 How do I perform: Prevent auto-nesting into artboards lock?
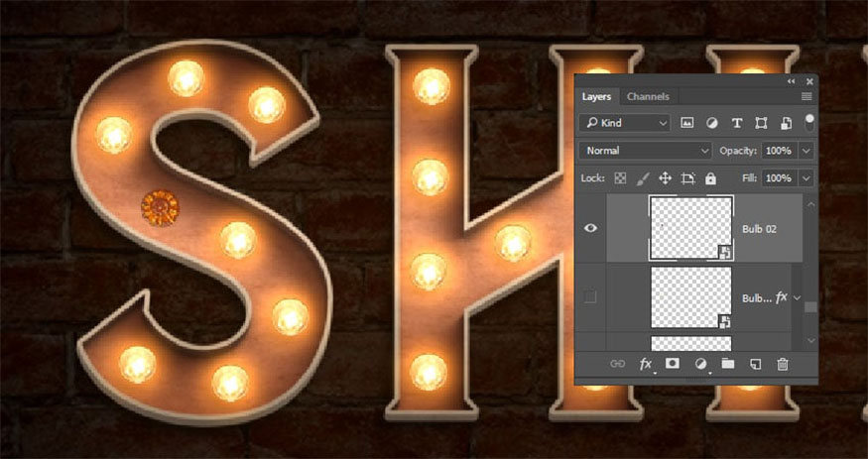(688, 178)
